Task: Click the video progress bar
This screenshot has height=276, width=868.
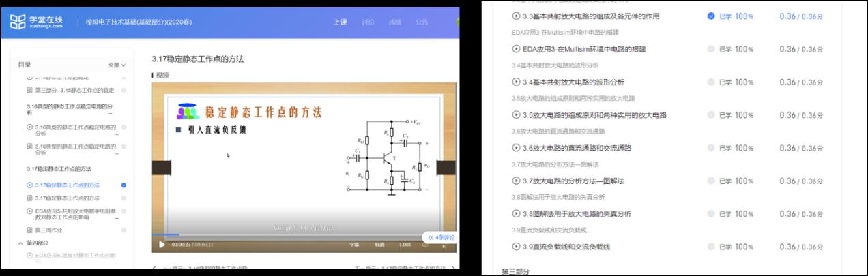Action: 273,234
